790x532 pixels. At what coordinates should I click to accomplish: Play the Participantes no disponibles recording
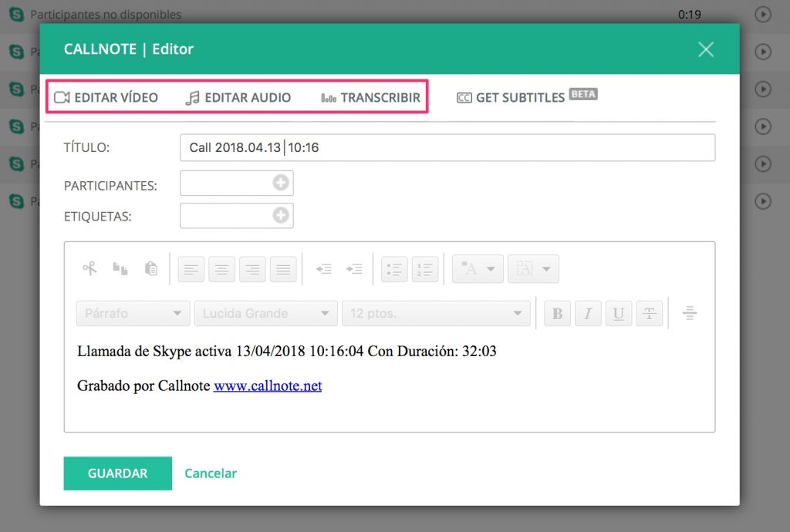tap(763, 14)
